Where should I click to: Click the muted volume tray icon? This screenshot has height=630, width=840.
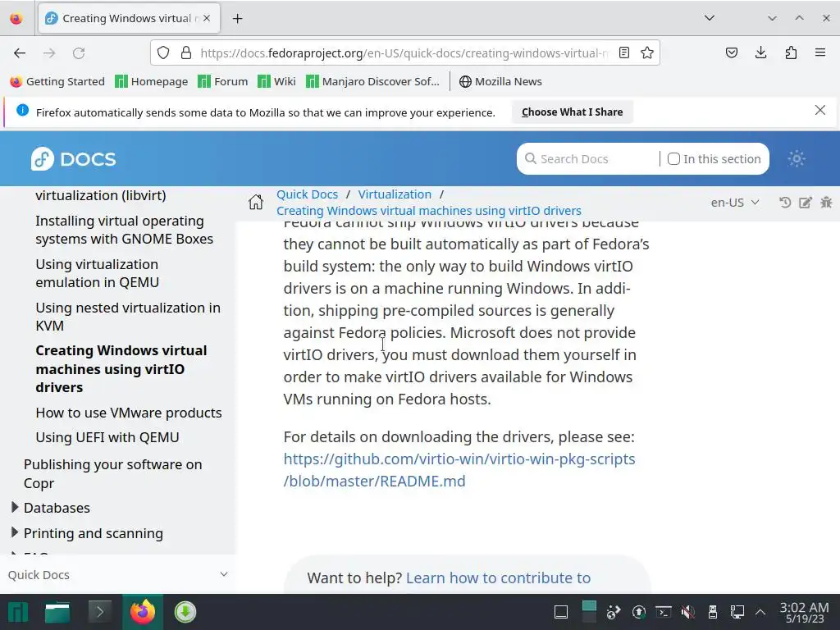(688, 612)
